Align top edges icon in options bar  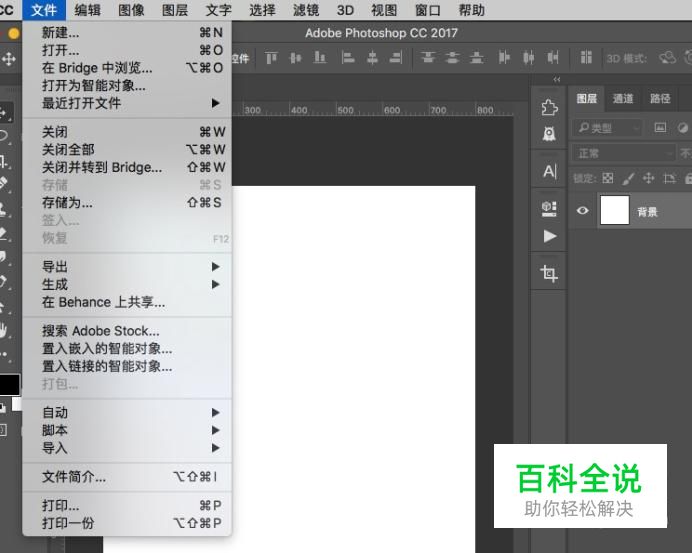[271, 57]
